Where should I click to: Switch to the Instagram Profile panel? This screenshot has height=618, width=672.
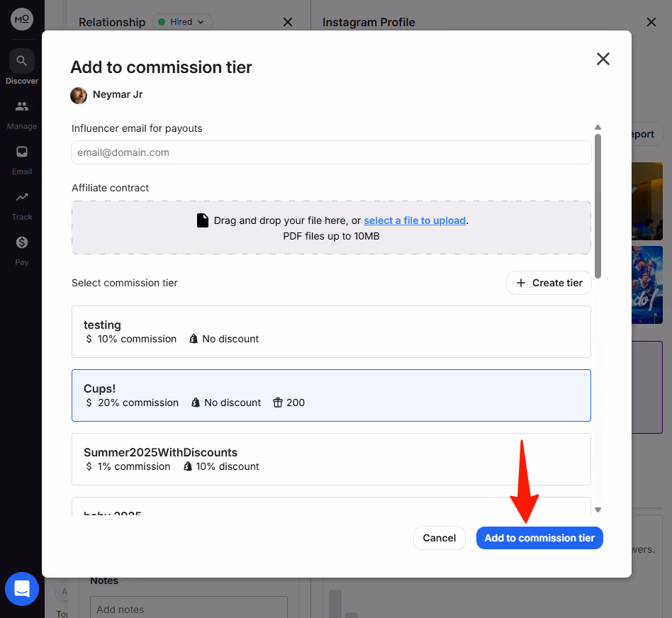(x=369, y=22)
